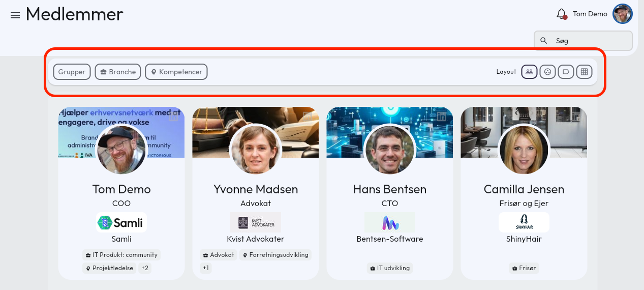Click the 'Bentsen-Software' company text
644x290 pixels.
click(x=390, y=239)
